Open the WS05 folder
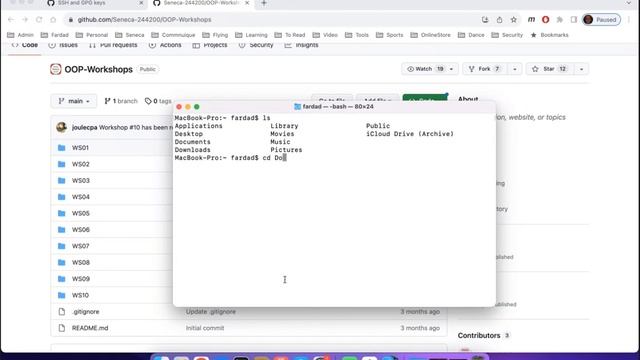The height and width of the screenshot is (360, 640). pyautogui.click(x=80, y=213)
